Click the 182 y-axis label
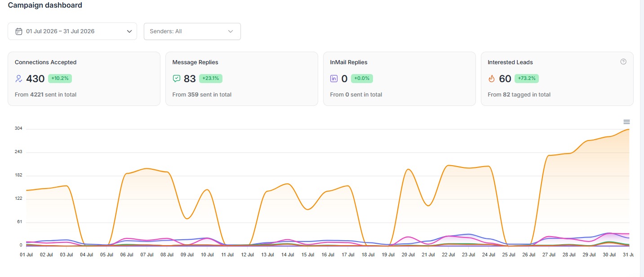This screenshot has height=277, width=644. tap(18, 176)
